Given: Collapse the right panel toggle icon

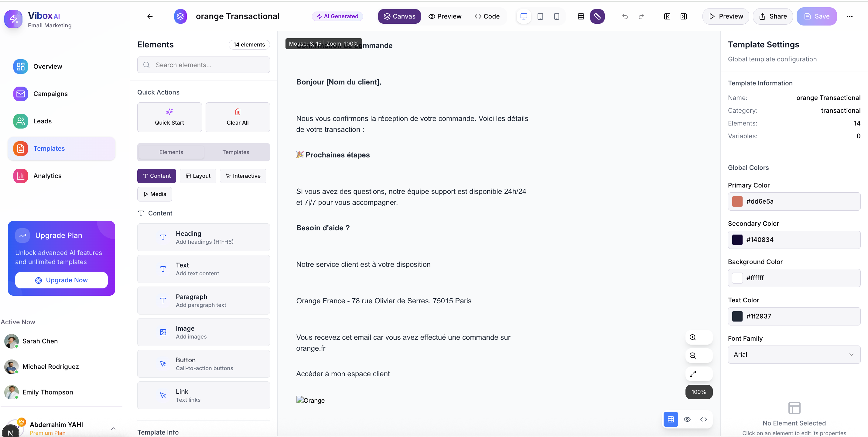Looking at the screenshot, I should (x=684, y=16).
